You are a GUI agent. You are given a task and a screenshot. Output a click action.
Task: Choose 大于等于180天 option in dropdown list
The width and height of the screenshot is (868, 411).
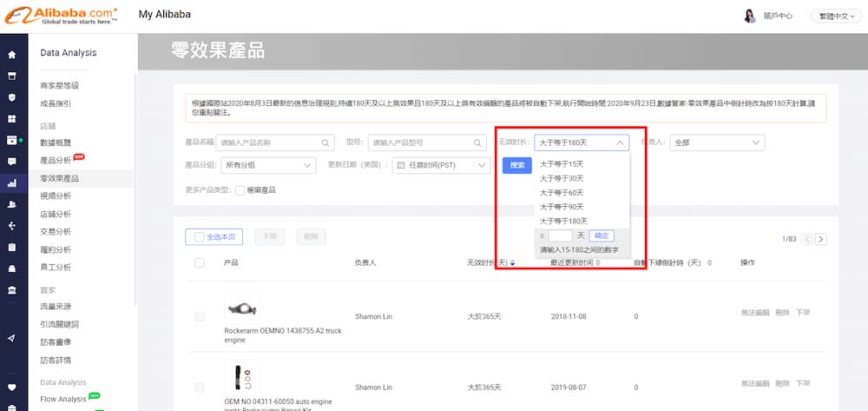(563, 221)
